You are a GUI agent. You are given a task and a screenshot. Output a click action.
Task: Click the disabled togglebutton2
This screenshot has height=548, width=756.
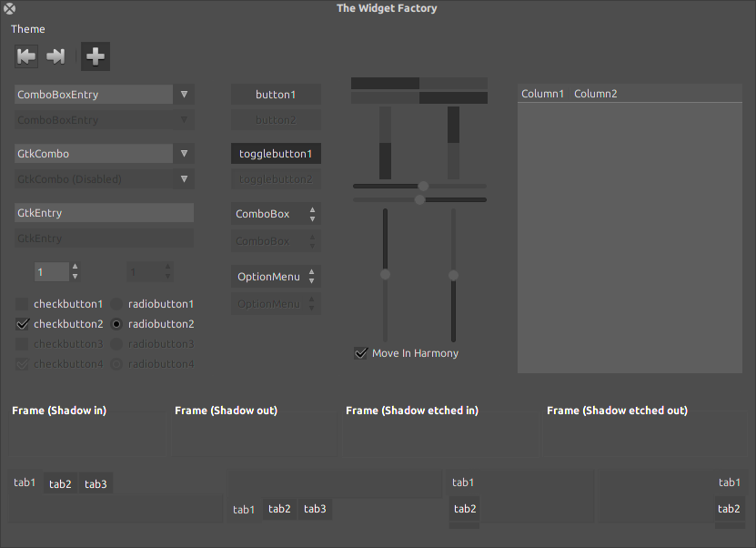point(276,179)
